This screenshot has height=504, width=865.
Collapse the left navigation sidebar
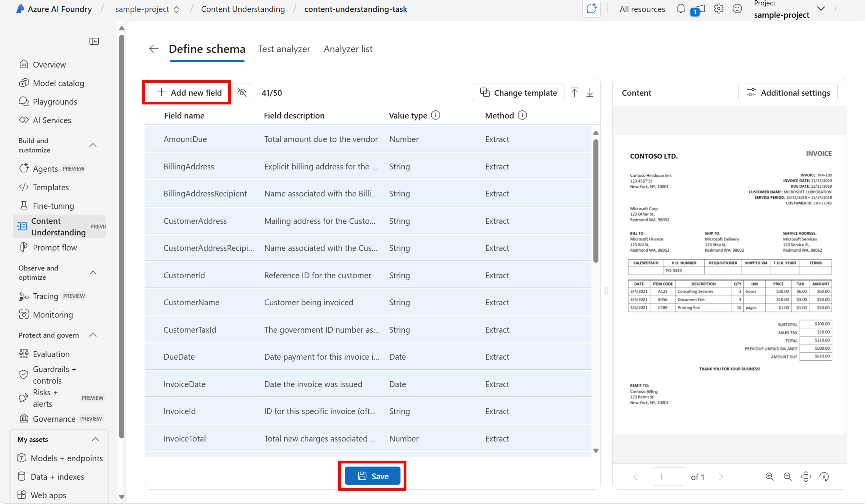point(94,42)
